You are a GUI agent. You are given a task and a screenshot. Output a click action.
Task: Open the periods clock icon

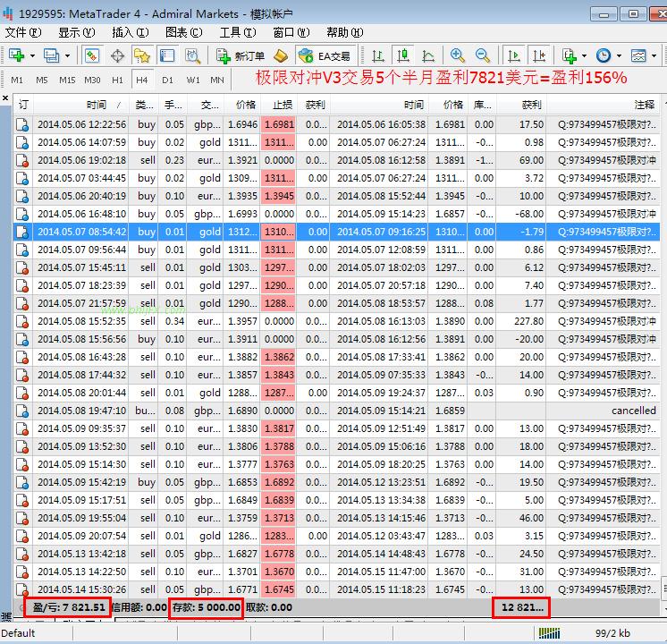[604, 55]
